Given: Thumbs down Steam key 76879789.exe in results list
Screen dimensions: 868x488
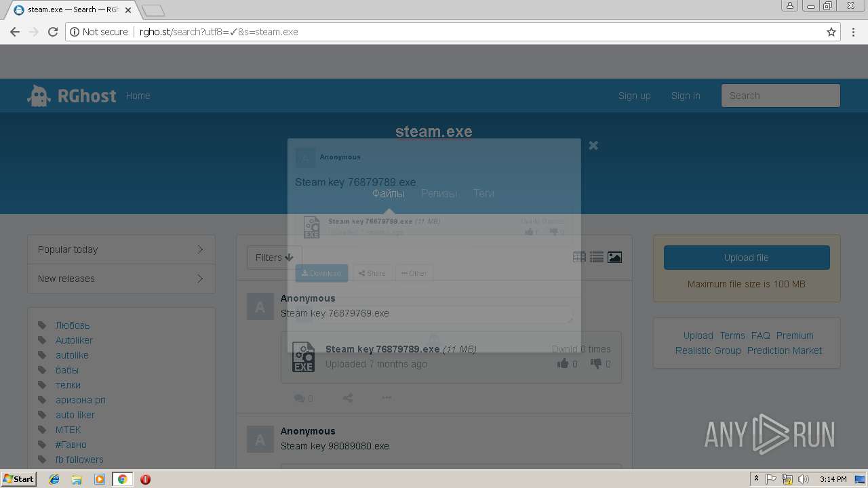Looking at the screenshot, I should pos(595,363).
